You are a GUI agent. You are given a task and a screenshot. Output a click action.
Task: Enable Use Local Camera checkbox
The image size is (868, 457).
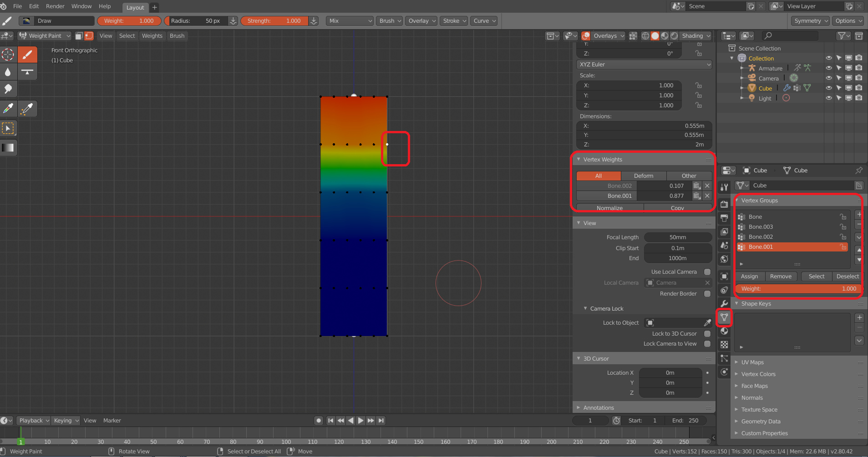(707, 272)
